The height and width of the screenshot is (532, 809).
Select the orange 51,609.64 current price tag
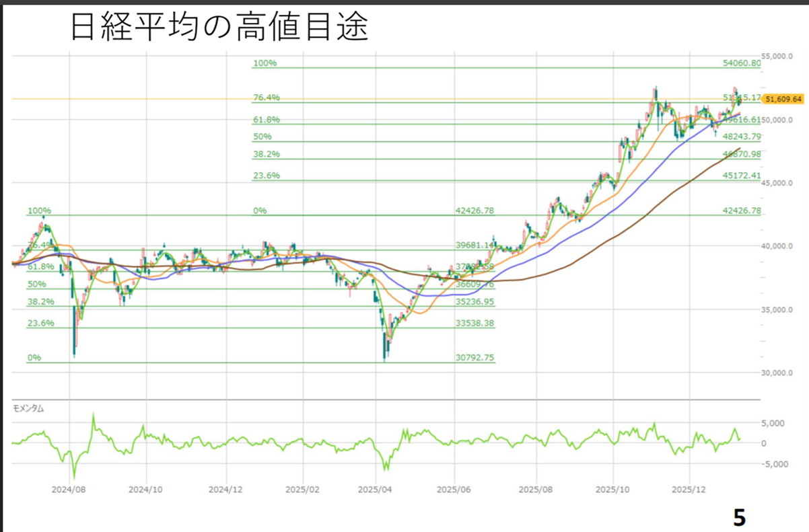click(x=784, y=99)
